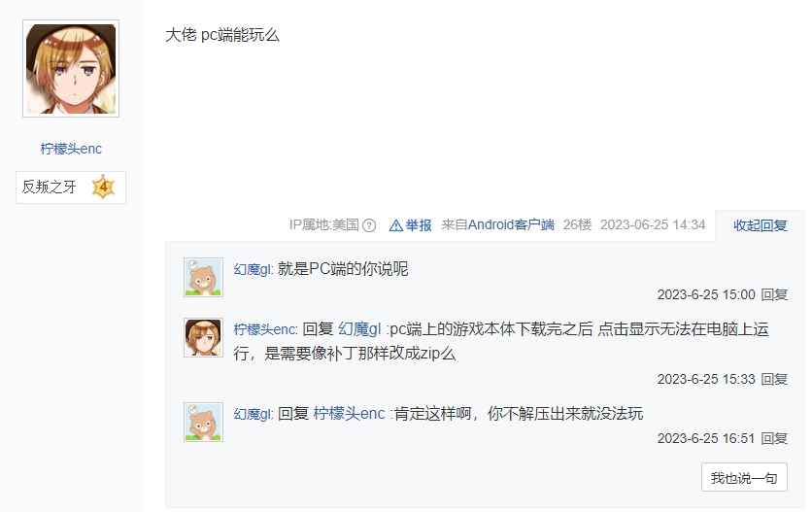Open the Android客户端 link
The image size is (812, 512).
tap(511, 224)
